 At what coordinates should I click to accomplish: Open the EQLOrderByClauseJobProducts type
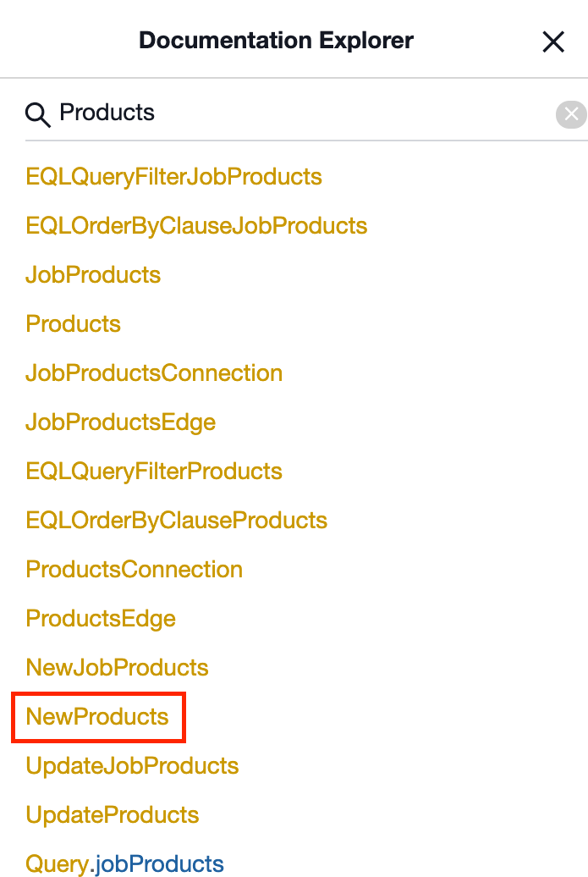tap(196, 225)
